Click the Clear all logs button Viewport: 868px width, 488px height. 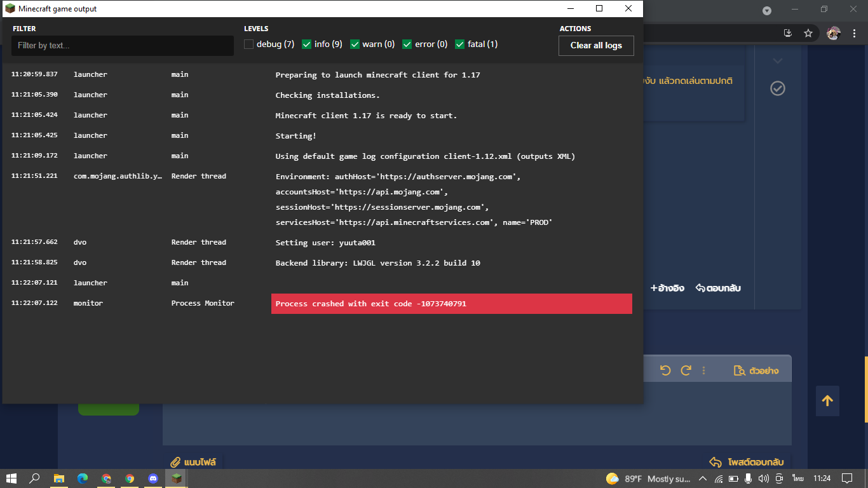(x=596, y=46)
